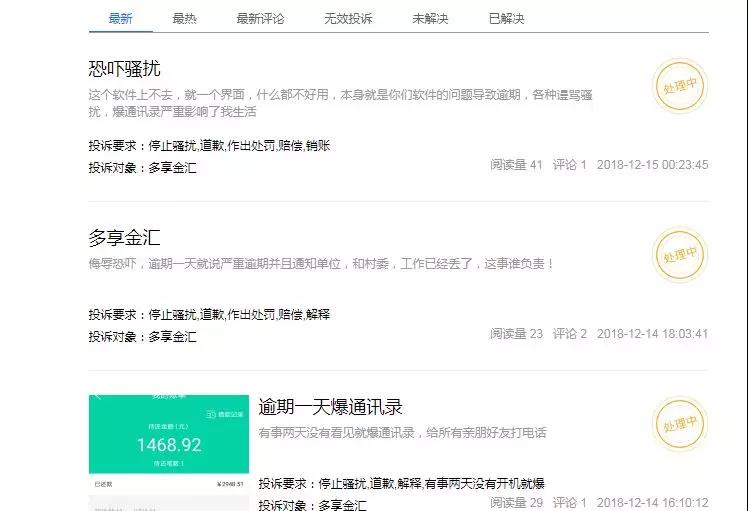Click 阅读量 41 count

[517, 165]
